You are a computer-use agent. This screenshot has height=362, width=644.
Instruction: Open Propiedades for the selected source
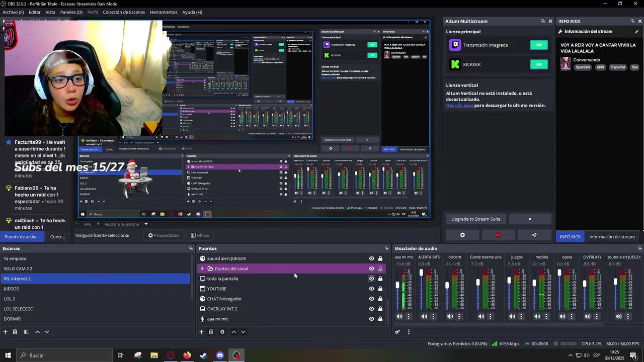tap(164, 235)
